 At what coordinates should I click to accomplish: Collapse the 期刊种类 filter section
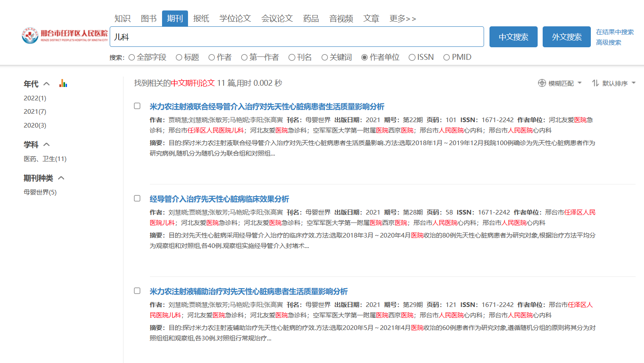pos(61,178)
